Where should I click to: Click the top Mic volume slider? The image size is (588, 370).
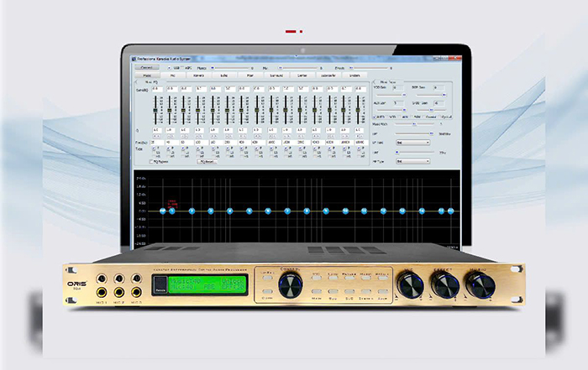[x=299, y=68]
